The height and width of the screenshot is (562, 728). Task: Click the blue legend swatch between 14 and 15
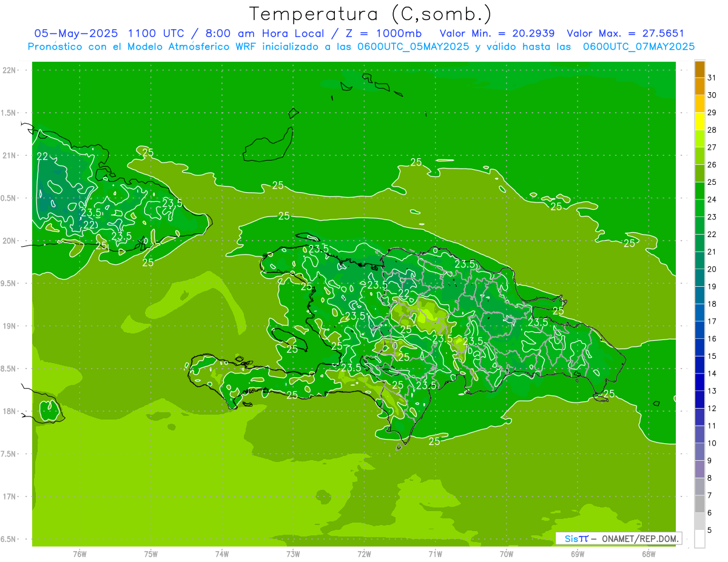click(x=699, y=365)
